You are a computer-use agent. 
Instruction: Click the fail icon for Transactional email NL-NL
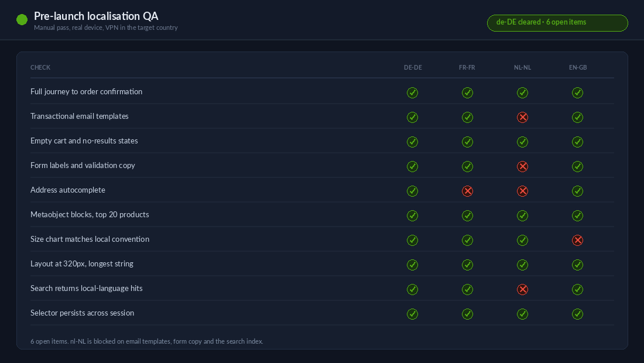click(x=522, y=118)
